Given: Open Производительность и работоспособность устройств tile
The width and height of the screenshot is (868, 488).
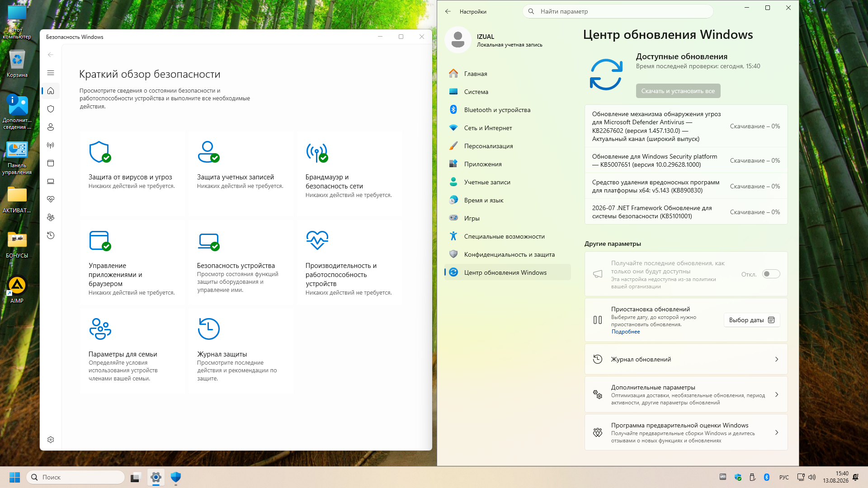Looking at the screenshot, I should point(349,263).
